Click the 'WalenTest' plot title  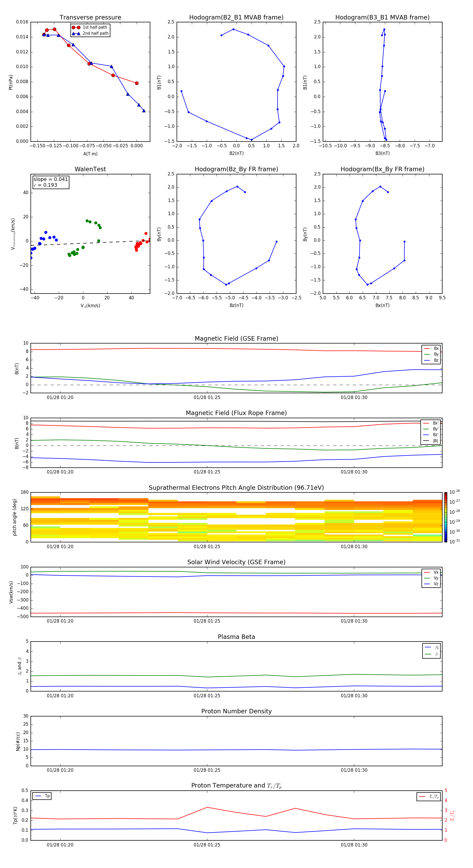tap(90, 169)
